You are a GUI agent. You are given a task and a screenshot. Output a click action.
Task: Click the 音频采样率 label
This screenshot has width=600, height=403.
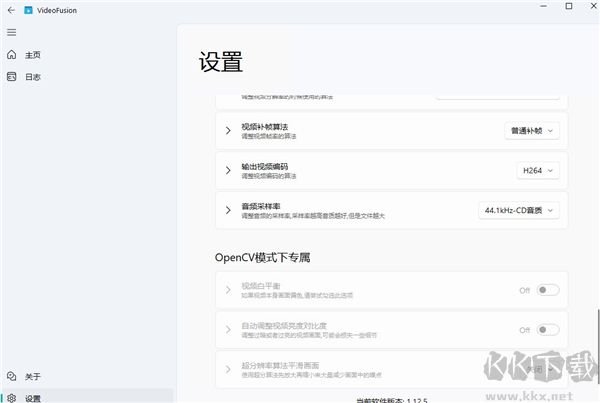pyautogui.click(x=261, y=206)
